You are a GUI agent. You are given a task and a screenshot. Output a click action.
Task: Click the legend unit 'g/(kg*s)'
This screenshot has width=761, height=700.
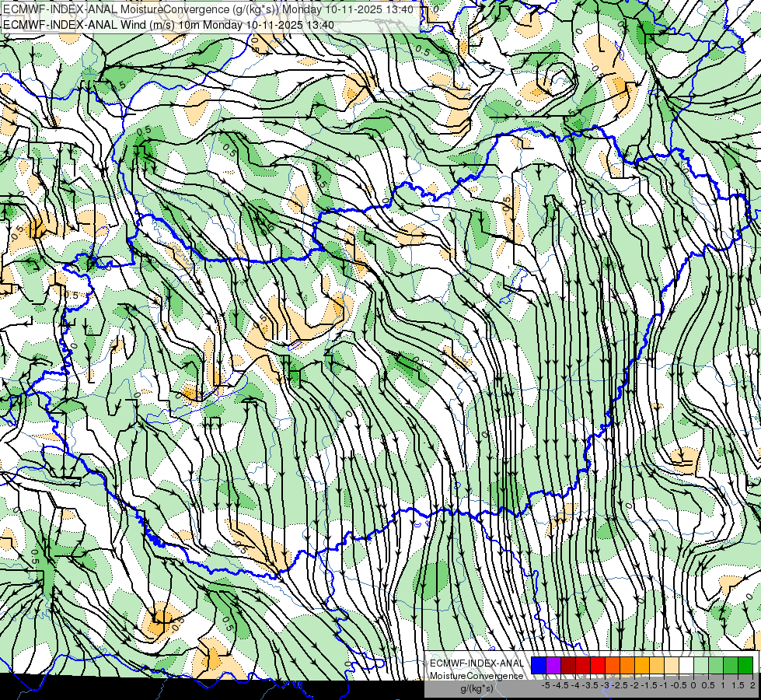pos(476,688)
